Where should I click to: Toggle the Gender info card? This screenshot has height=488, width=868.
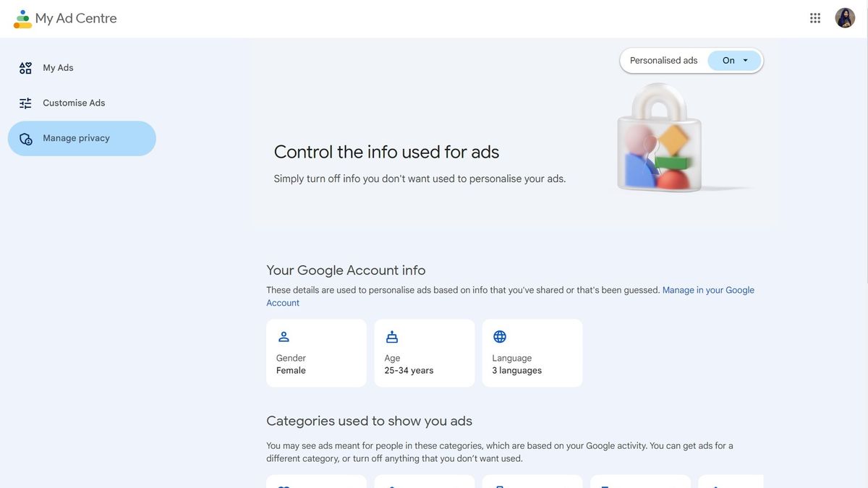click(316, 353)
